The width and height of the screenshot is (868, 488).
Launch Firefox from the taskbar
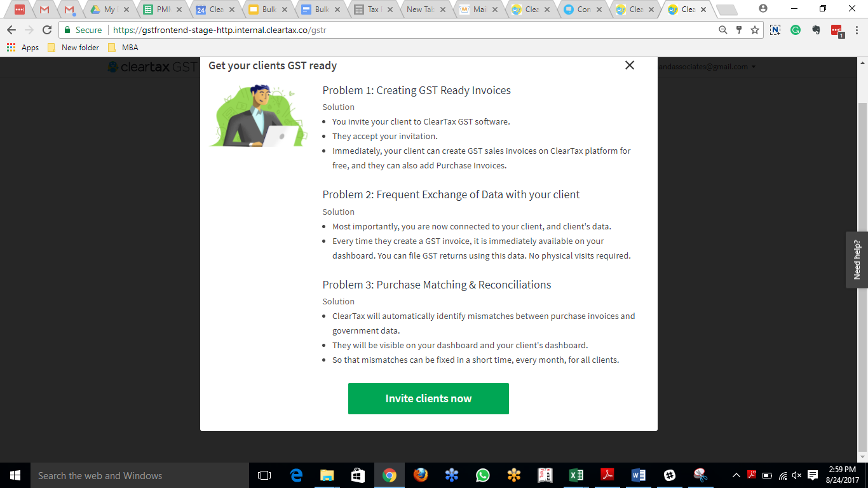point(420,475)
